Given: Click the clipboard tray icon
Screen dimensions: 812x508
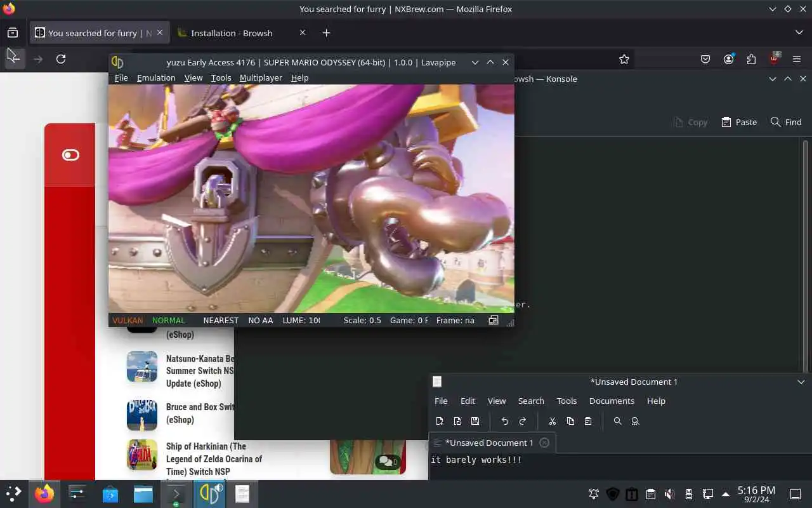Looking at the screenshot, I should point(651,494).
